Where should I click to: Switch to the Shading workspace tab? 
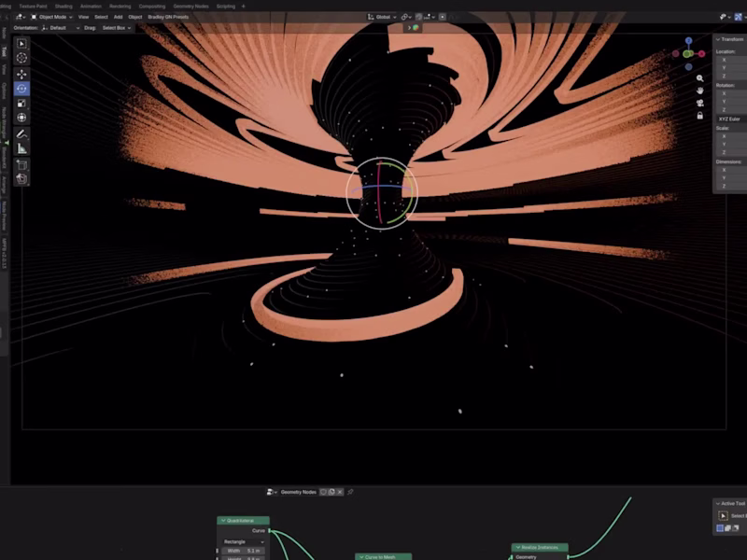coord(63,7)
